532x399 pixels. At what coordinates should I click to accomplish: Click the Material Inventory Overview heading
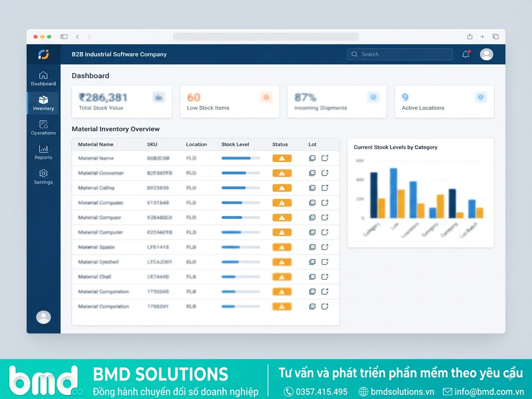point(115,129)
